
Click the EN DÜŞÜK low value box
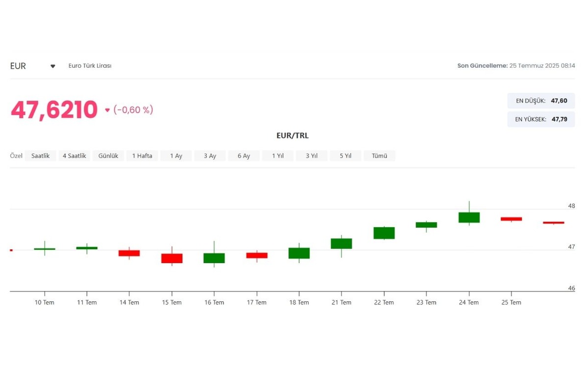point(541,101)
